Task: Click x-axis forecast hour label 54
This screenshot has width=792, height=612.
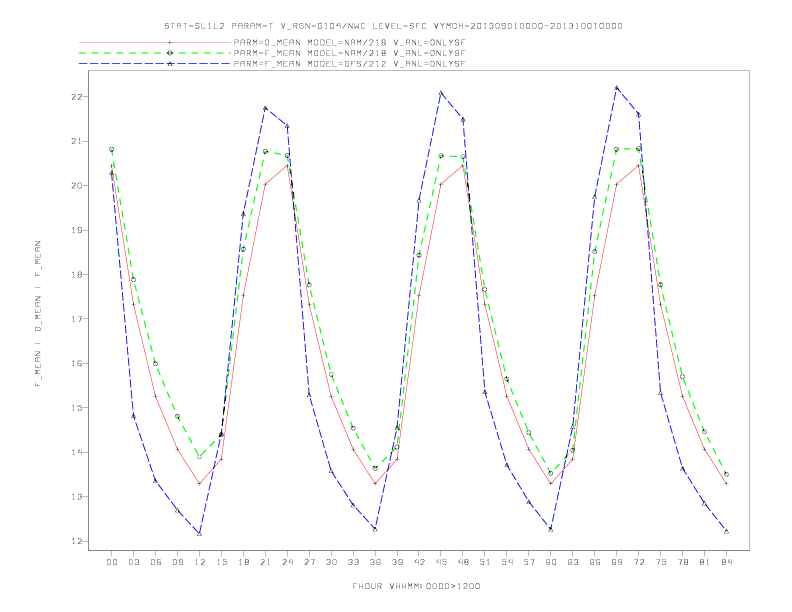Action: point(507,562)
